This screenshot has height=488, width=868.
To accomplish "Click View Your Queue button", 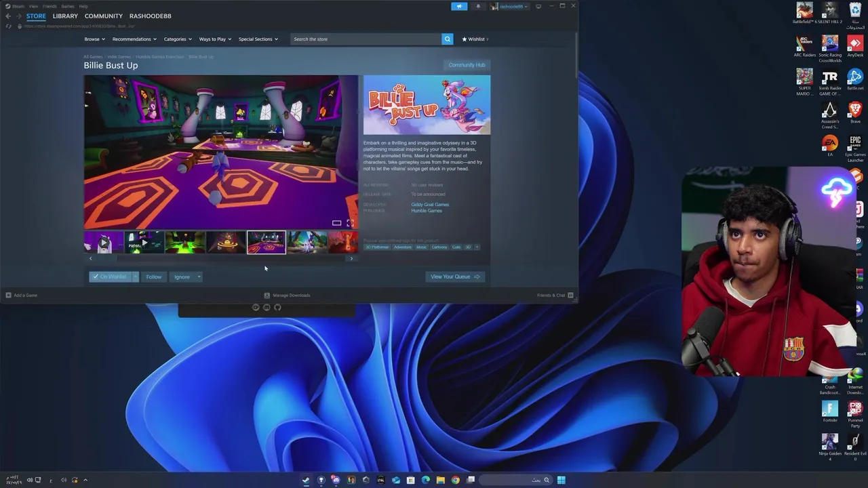I will [455, 277].
